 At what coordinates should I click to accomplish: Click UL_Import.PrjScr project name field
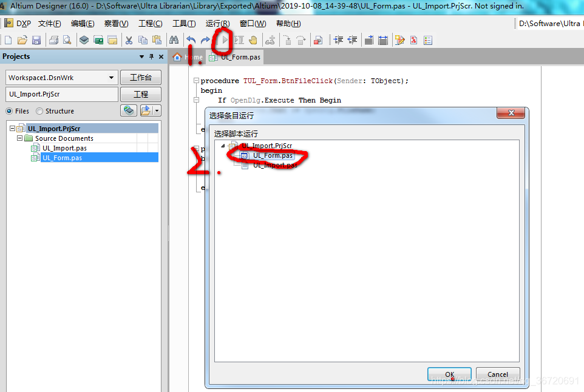[x=62, y=94]
